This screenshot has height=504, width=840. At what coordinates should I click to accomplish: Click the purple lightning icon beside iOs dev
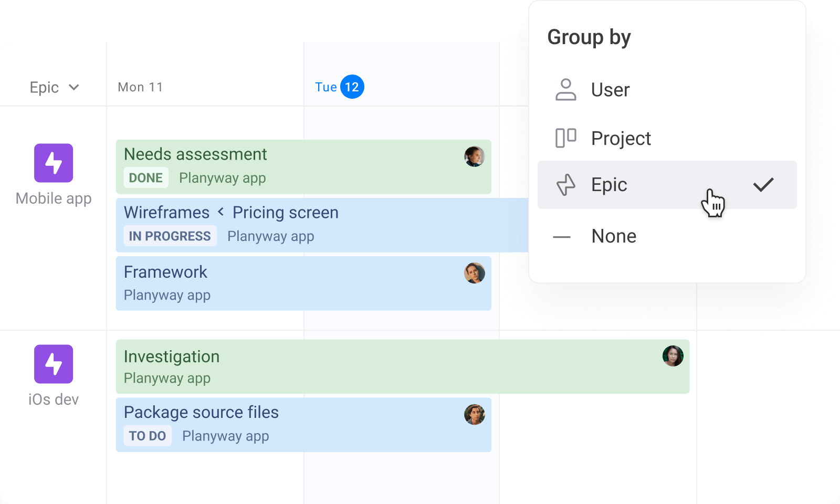tap(53, 363)
